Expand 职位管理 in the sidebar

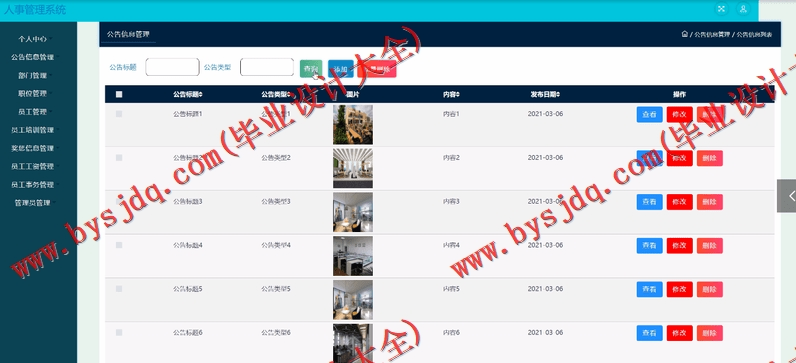point(35,93)
